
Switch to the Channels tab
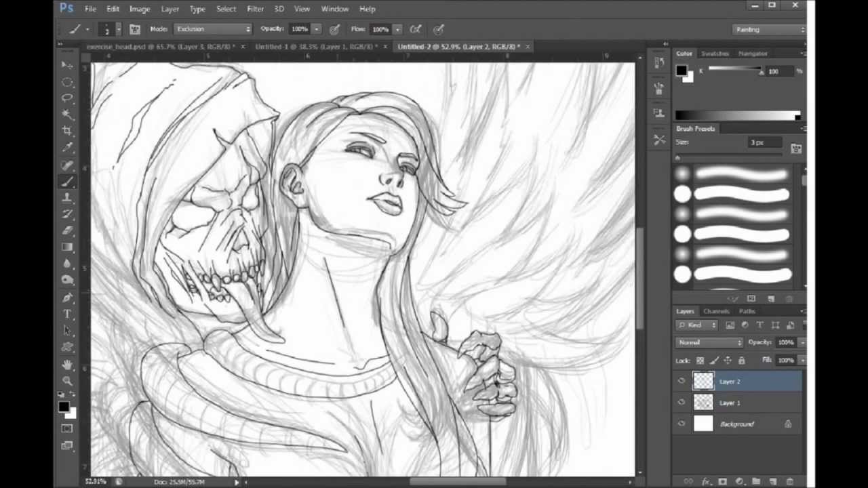(x=716, y=311)
